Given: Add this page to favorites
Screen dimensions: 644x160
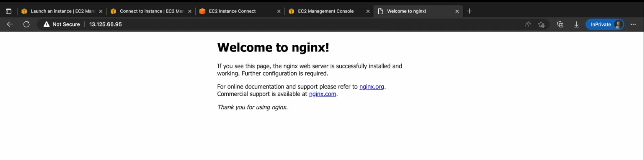Looking at the screenshot, I should pos(541,24).
